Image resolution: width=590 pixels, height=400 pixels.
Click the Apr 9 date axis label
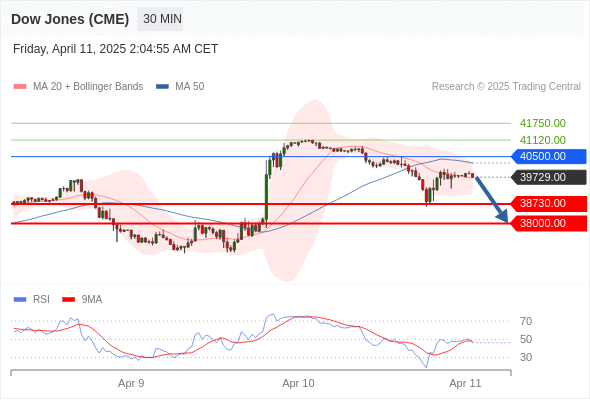click(131, 383)
